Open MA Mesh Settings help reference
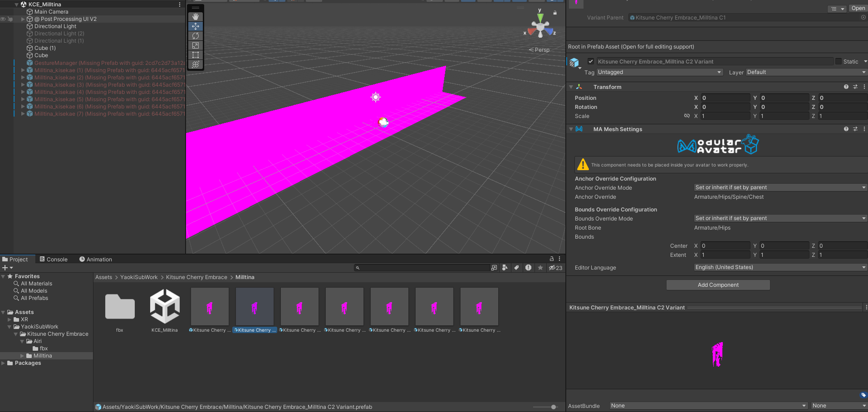This screenshot has height=412, width=868. click(846, 129)
